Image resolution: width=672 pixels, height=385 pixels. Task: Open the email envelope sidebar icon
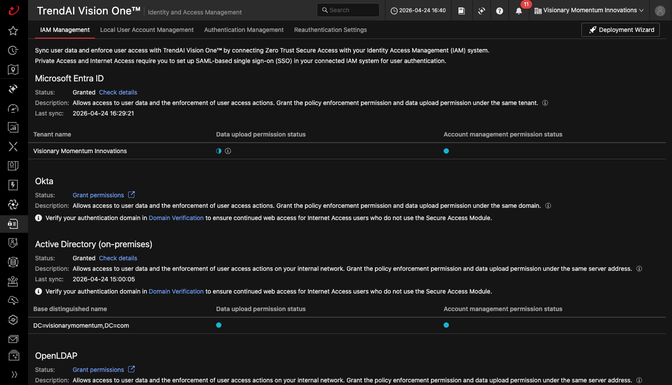(x=13, y=339)
